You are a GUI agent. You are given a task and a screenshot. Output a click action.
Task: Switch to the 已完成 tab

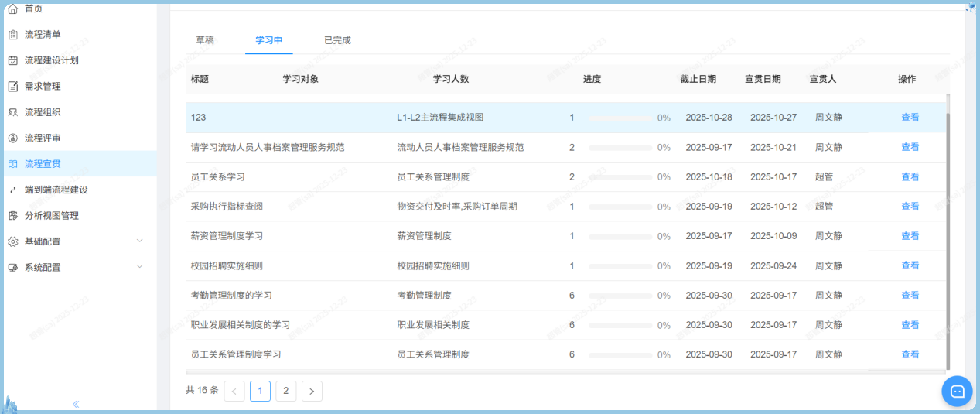tap(337, 40)
